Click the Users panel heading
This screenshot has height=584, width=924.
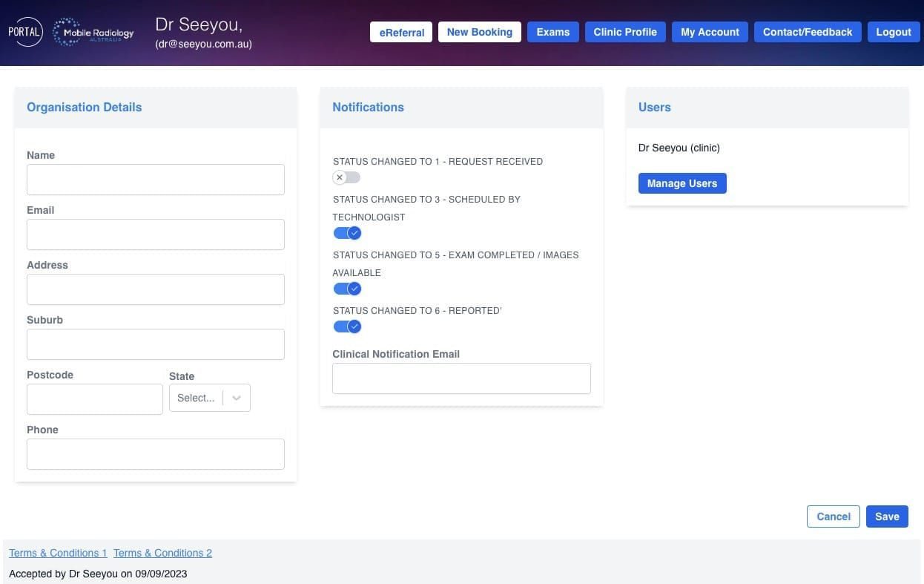[654, 107]
